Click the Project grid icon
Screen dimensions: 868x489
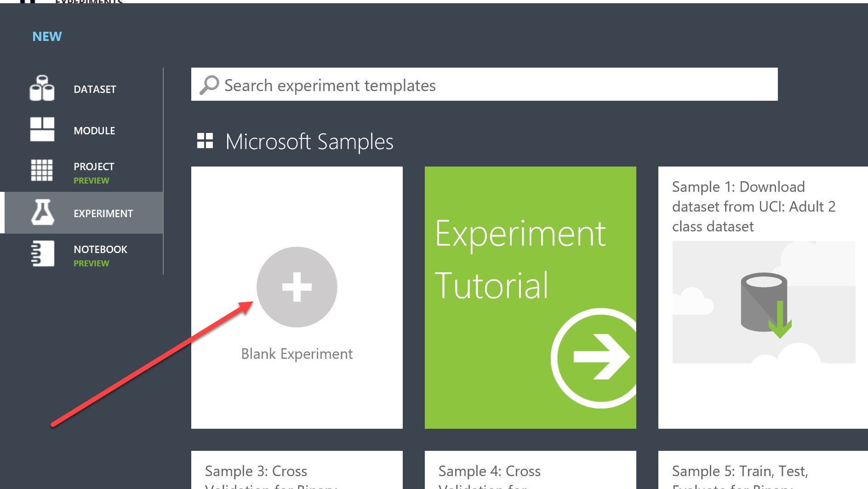point(42,170)
